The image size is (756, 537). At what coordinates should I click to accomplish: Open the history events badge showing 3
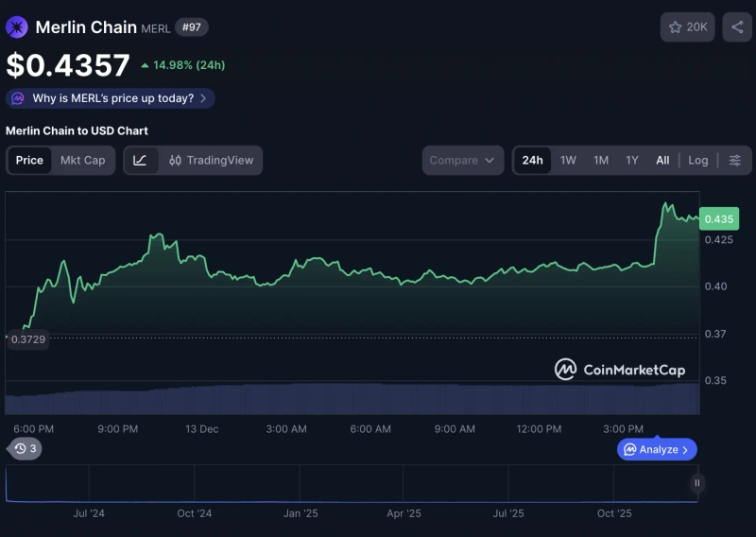[x=26, y=449]
